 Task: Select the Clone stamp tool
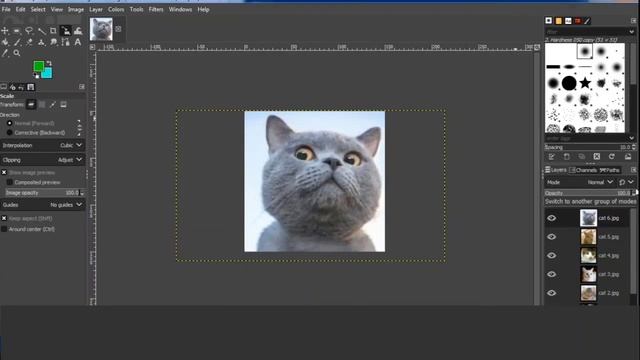pyautogui.click(x=41, y=42)
